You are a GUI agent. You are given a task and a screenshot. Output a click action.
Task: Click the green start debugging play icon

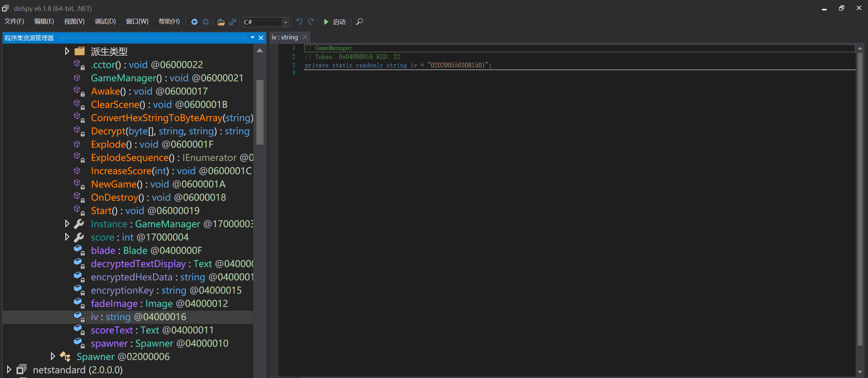(x=326, y=22)
